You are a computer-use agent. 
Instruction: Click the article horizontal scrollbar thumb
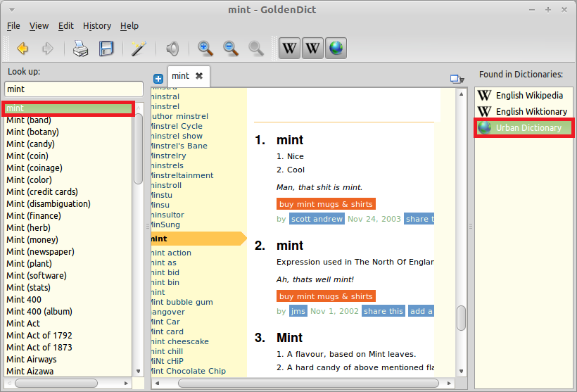[308, 383]
